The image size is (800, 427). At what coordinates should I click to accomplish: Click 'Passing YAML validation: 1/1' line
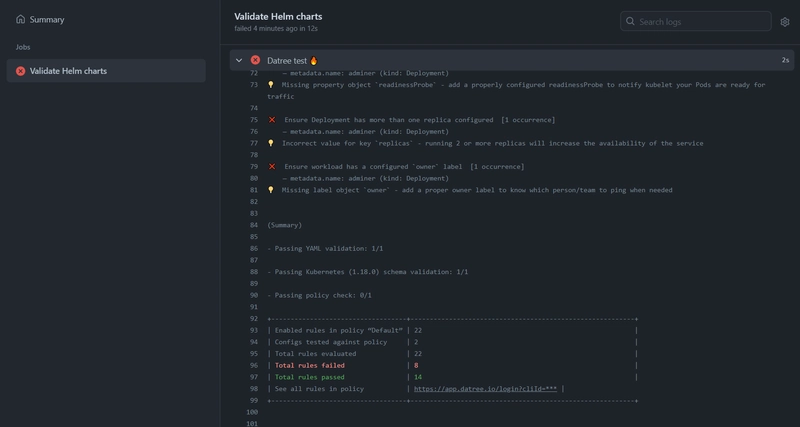tap(325, 248)
